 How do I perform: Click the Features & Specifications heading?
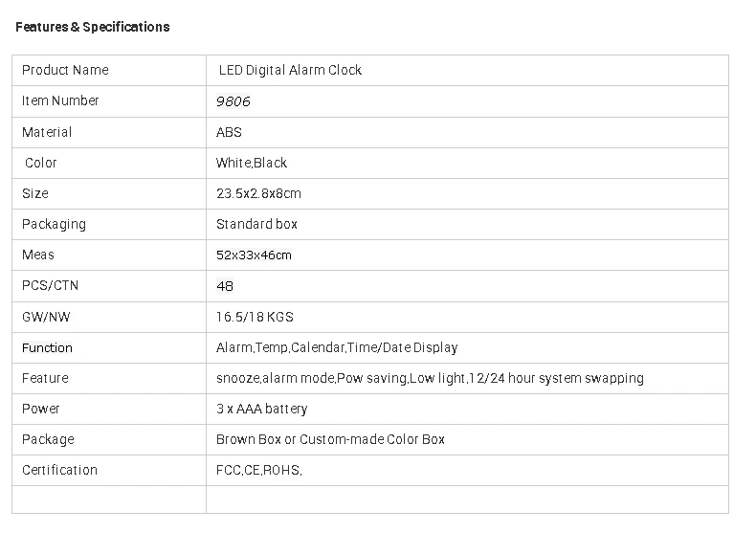(x=93, y=27)
